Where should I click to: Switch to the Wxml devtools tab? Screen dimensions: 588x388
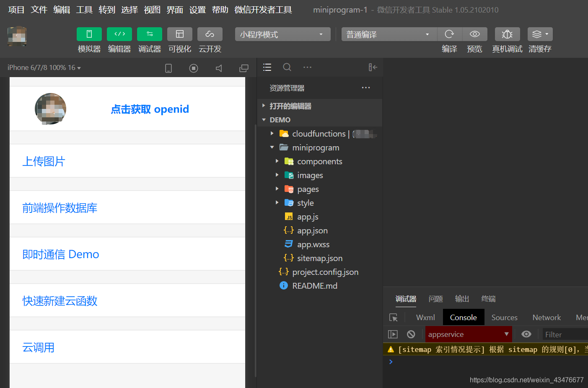pos(425,317)
